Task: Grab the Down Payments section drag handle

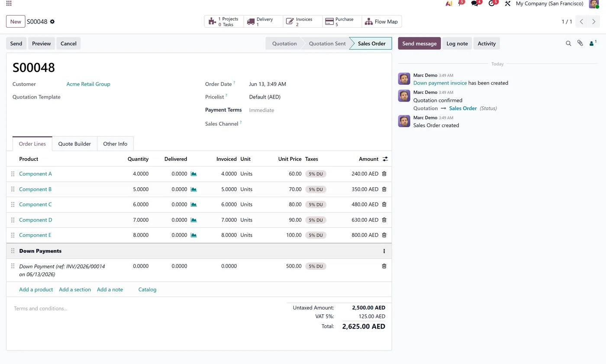Action: 13,251
